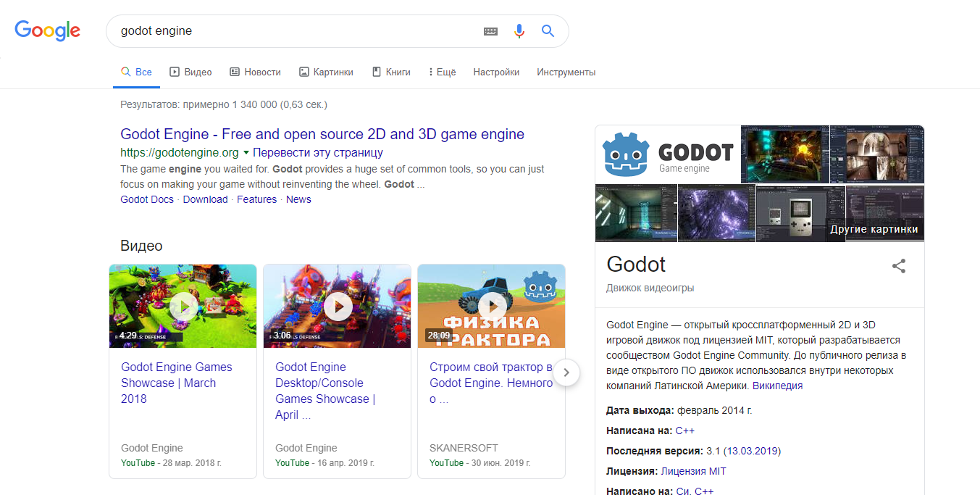Play the Desktop/Console Games Showcase video
The height and width of the screenshot is (495, 980).
coord(338,306)
